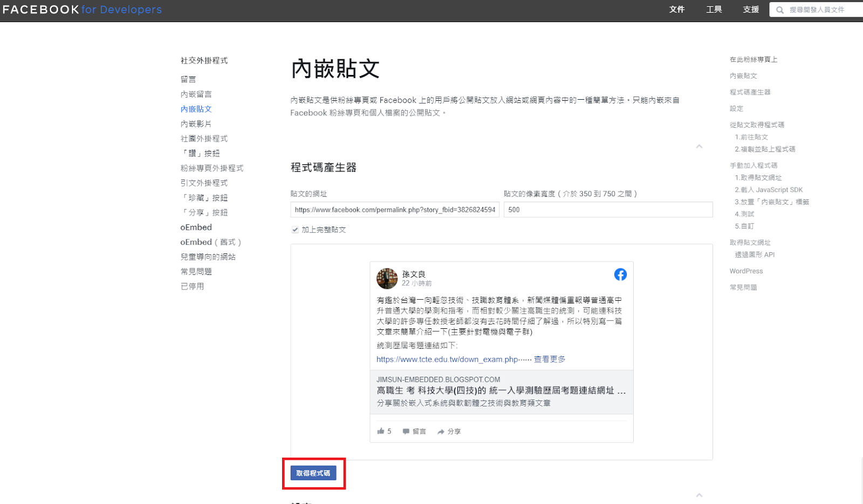The height and width of the screenshot is (504, 863).
Task: Jump to 程式碼產生器 in right page outline
Action: point(750,92)
